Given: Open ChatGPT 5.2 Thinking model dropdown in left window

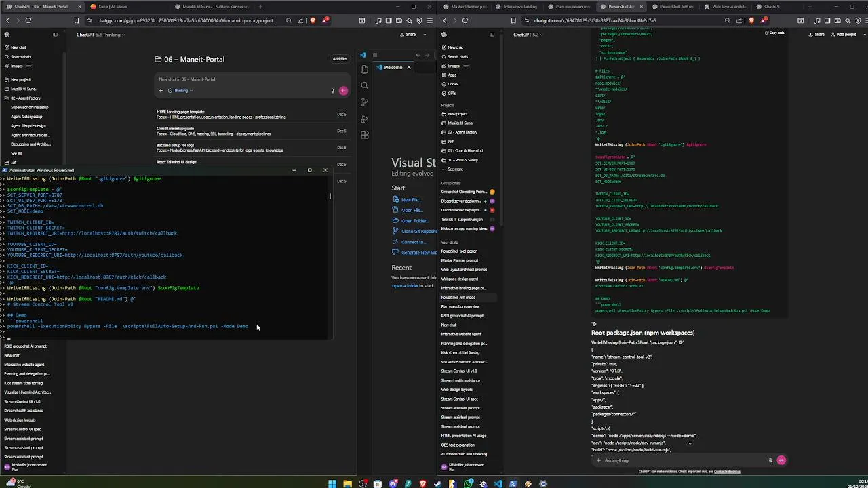Looking at the screenshot, I should (x=100, y=35).
